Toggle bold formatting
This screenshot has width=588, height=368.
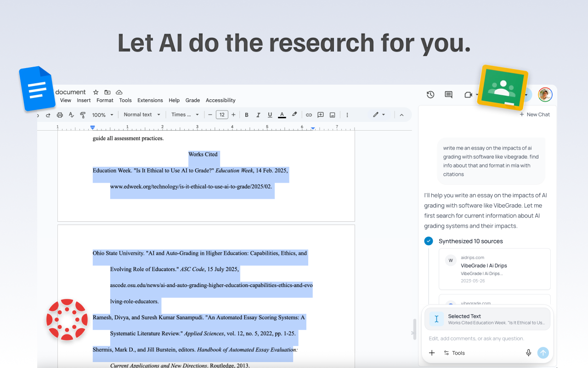247,115
